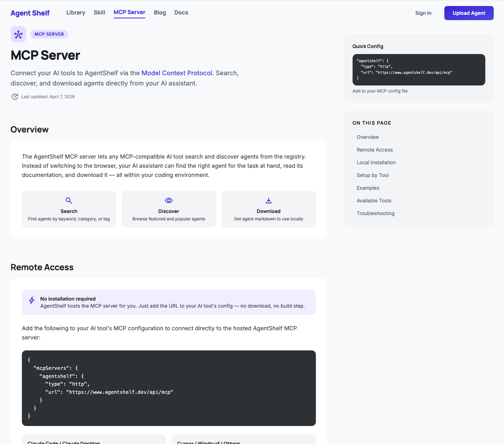The height and width of the screenshot is (444, 504).
Task: Click the lightning bolt icon in notice
Action: tap(32, 300)
